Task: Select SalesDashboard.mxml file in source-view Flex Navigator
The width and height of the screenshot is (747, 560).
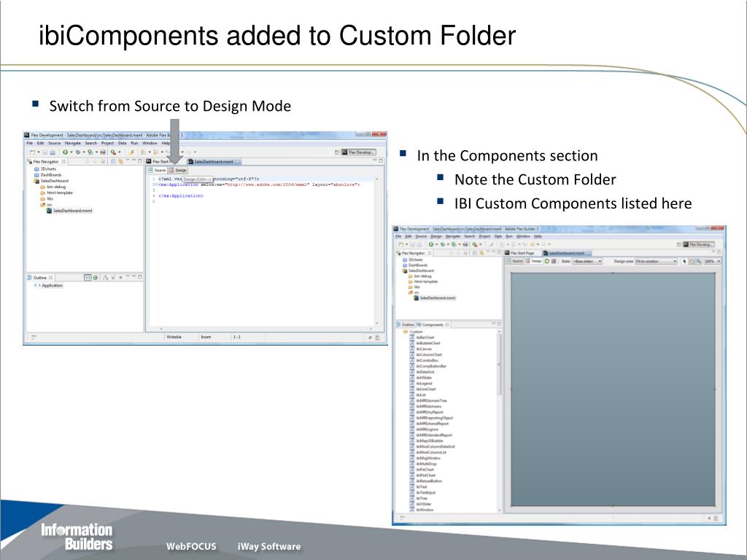Action: pyautogui.click(x=69, y=211)
